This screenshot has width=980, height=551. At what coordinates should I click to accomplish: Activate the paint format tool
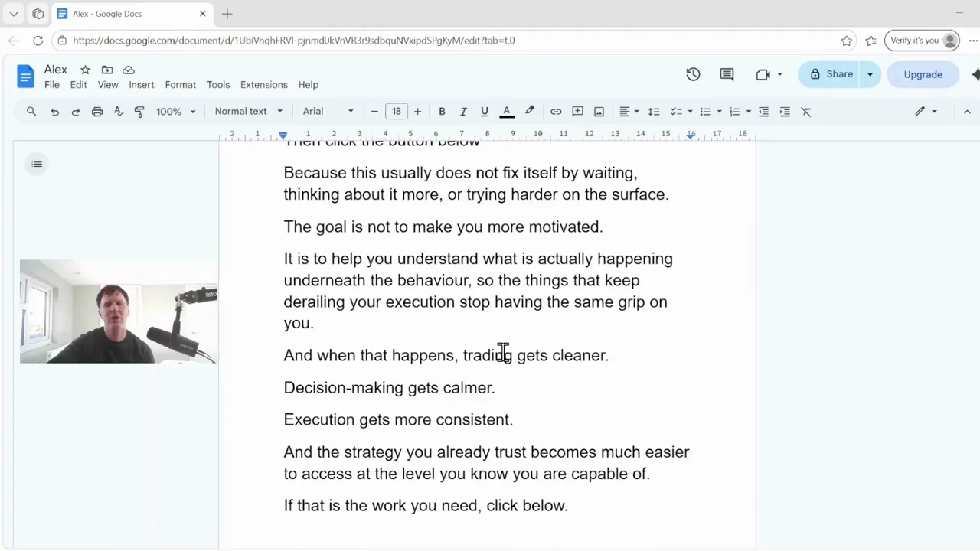pyautogui.click(x=139, y=112)
